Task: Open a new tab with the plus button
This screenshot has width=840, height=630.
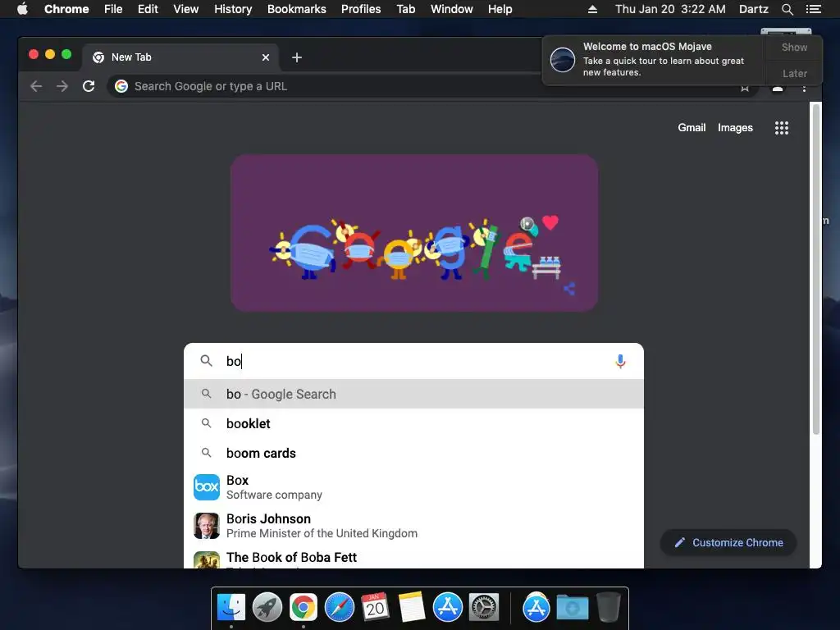Action: coord(297,57)
